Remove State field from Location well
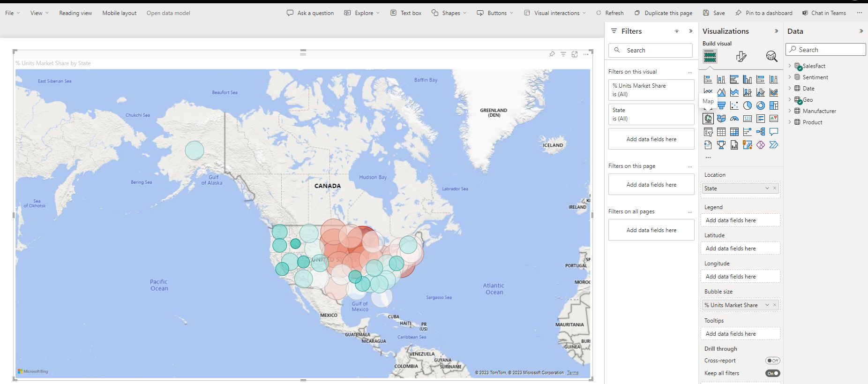 (x=775, y=188)
